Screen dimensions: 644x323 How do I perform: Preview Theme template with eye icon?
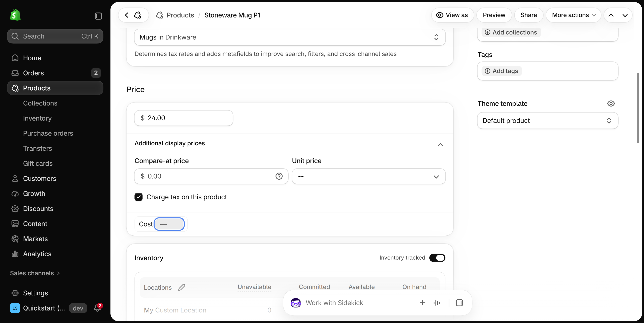pyautogui.click(x=611, y=104)
